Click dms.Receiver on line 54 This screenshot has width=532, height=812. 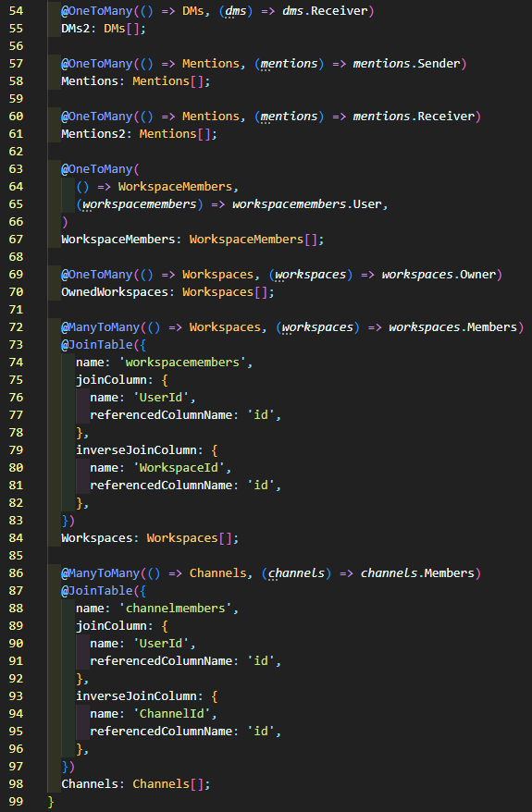[325, 11]
